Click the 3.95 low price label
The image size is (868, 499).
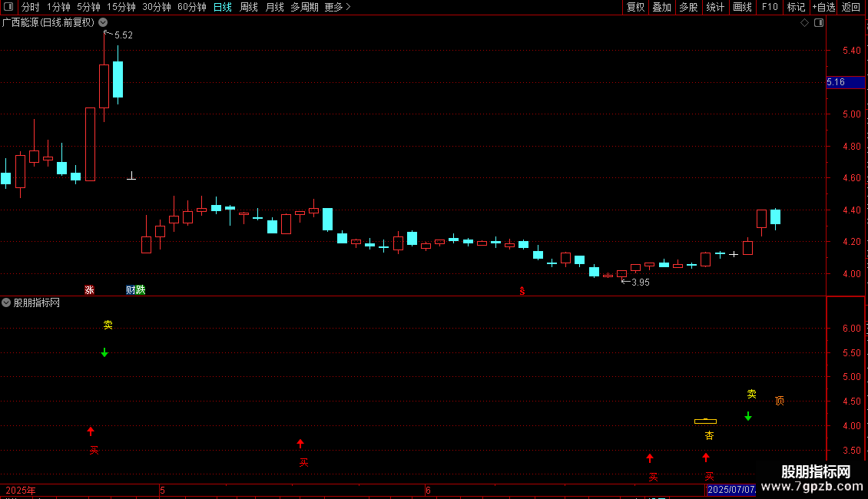pos(640,283)
